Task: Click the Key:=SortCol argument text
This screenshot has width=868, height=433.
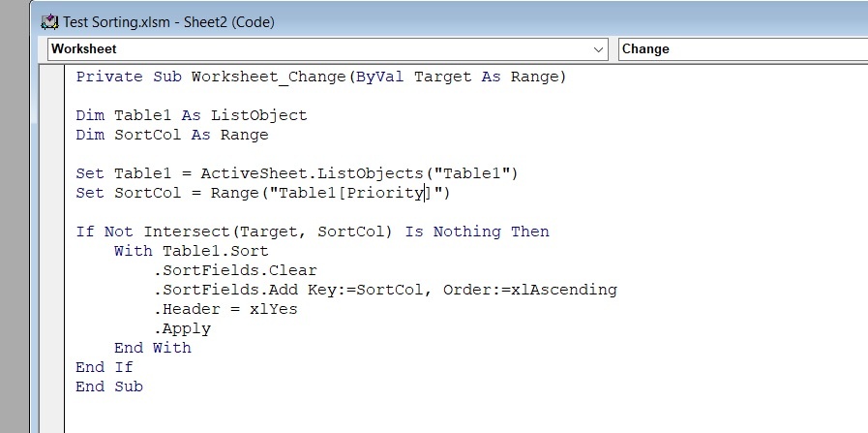Action: [366, 290]
